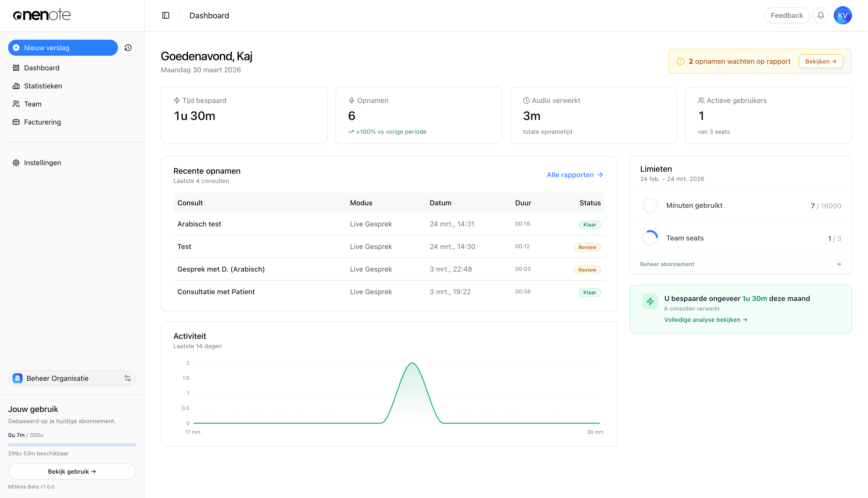
Task: Open Facturering in the sidebar
Action: point(42,122)
